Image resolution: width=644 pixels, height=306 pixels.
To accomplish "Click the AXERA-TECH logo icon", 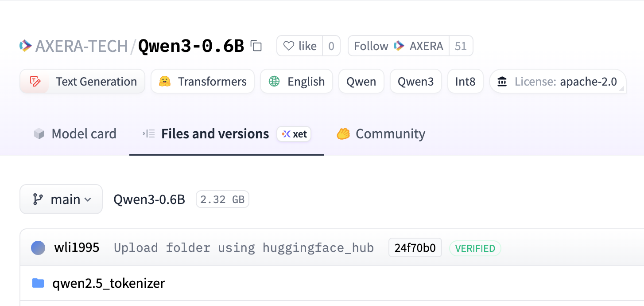I will pyautogui.click(x=26, y=46).
